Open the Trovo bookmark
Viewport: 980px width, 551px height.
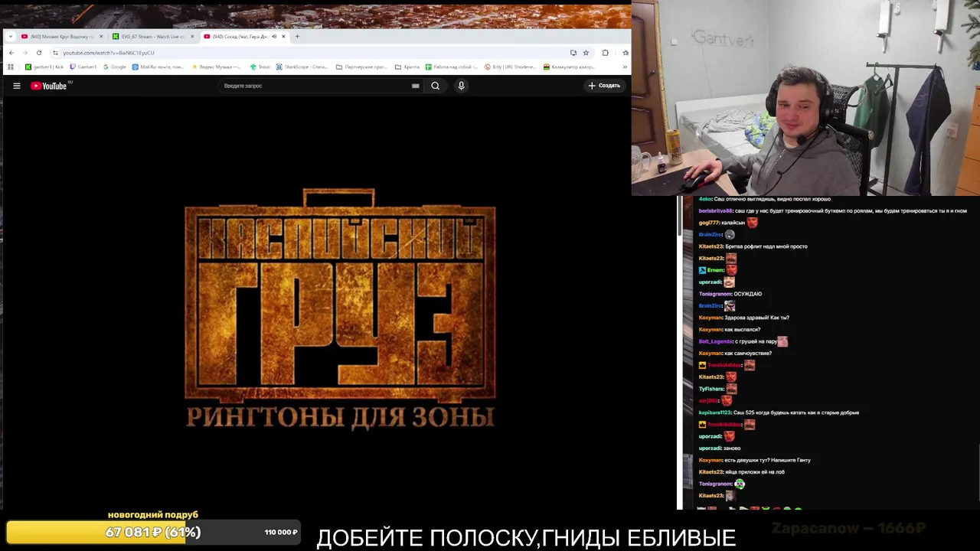[261, 67]
